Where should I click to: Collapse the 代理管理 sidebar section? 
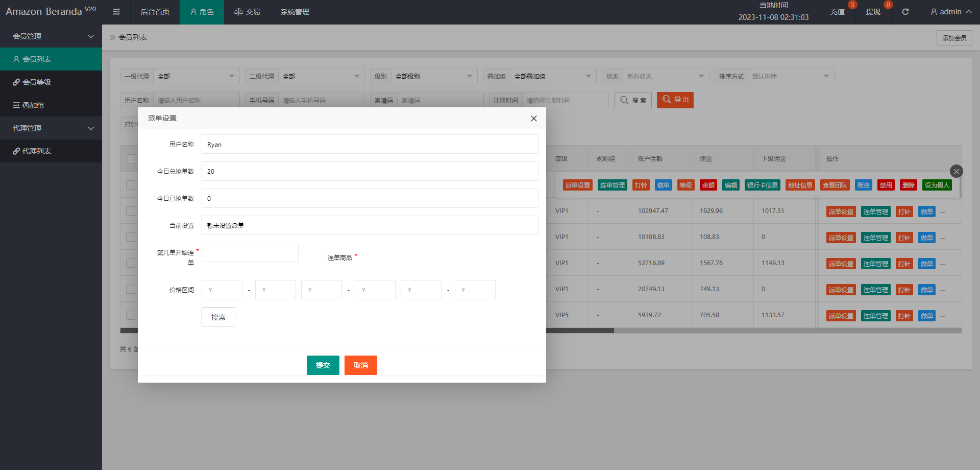tap(51, 128)
